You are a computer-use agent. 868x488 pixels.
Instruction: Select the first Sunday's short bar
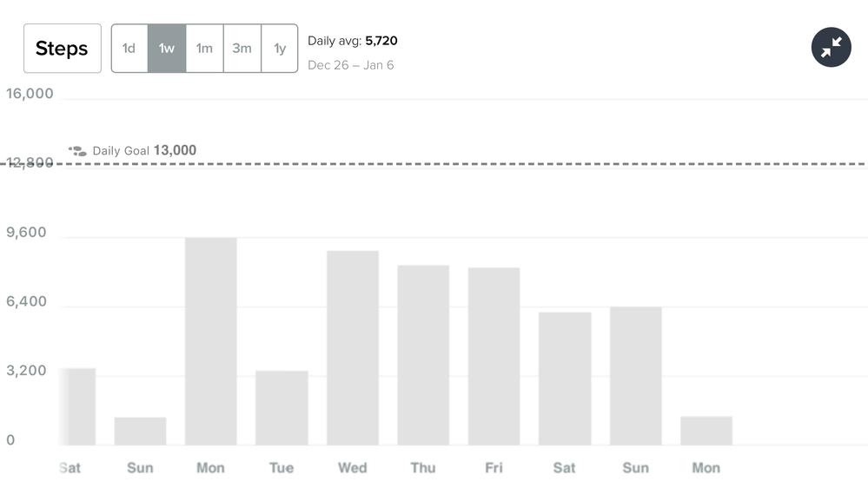tap(140, 431)
